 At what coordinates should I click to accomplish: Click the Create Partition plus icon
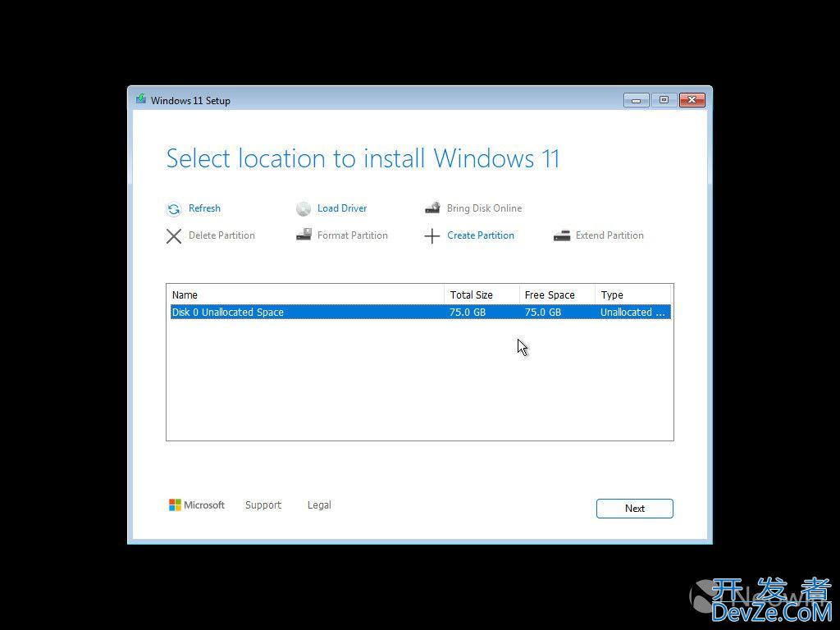(431, 235)
